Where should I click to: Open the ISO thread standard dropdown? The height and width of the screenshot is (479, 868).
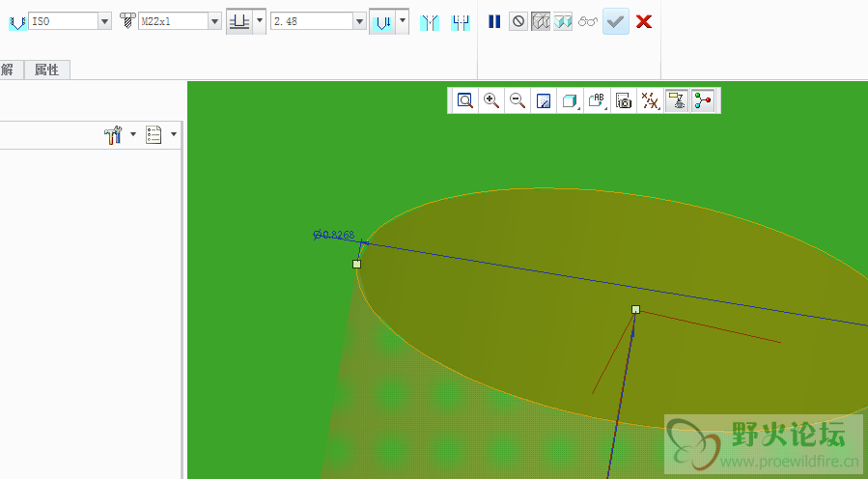coord(104,22)
